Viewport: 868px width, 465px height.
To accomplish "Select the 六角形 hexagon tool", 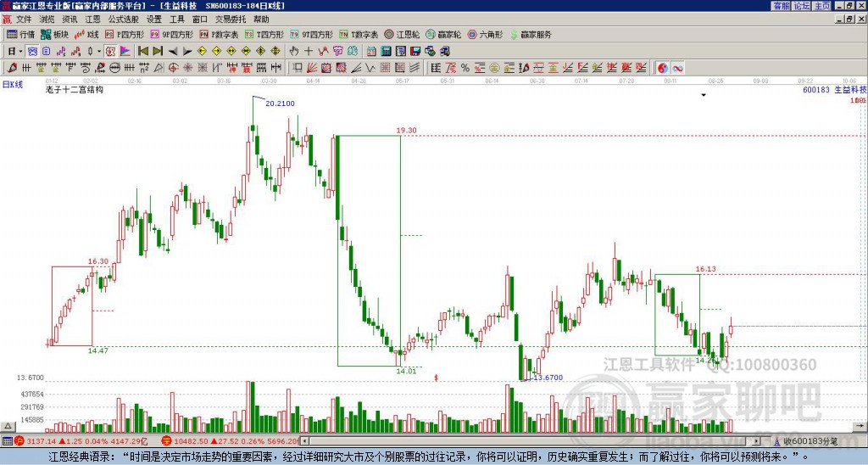I will coord(485,34).
